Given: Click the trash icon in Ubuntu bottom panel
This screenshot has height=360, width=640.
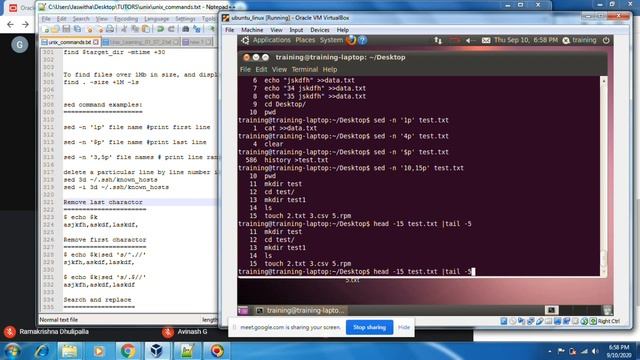Looking at the screenshot, I should (x=607, y=310).
